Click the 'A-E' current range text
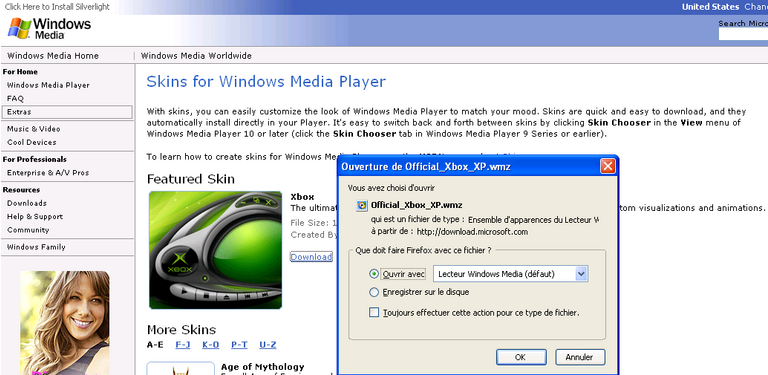Viewport: 768px width, 375px height. point(155,345)
